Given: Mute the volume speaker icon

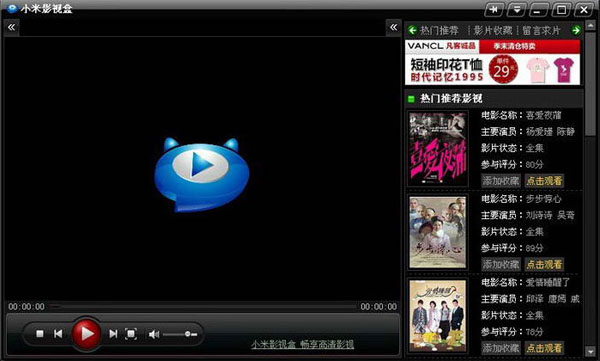Looking at the screenshot, I should (154, 335).
